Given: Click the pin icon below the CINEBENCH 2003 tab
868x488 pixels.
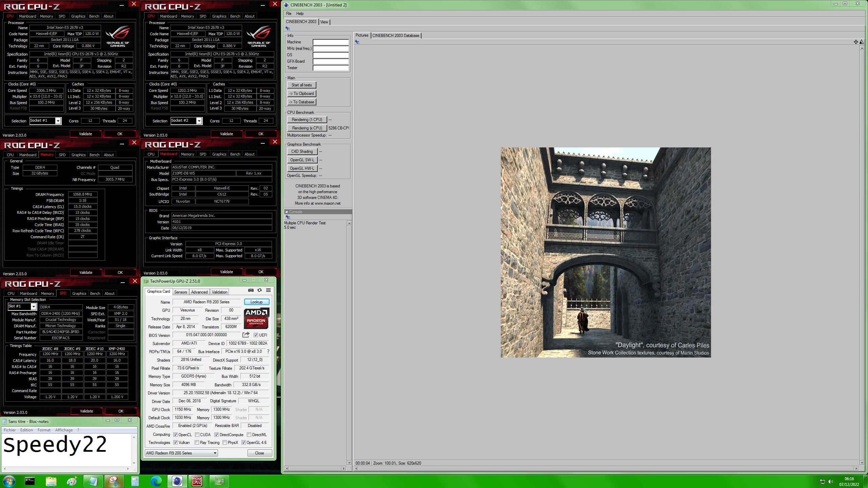Looking at the screenshot, I should coord(288,28).
